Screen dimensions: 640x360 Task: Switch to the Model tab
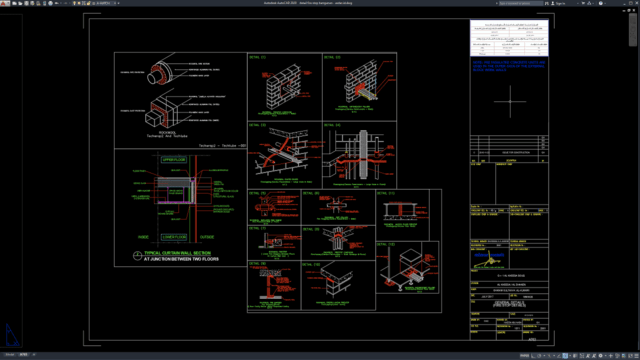pyautogui.click(x=9, y=355)
